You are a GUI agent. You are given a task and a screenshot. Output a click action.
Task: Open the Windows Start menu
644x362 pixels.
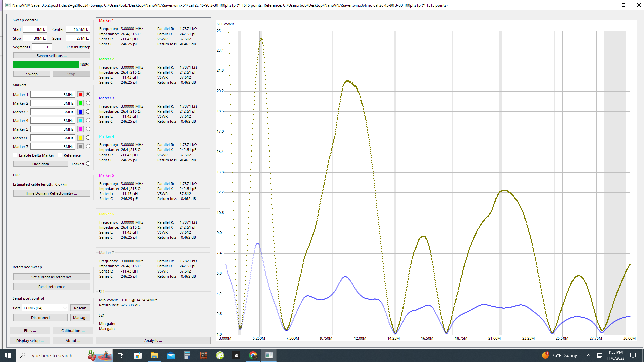(x=8, y=355)
